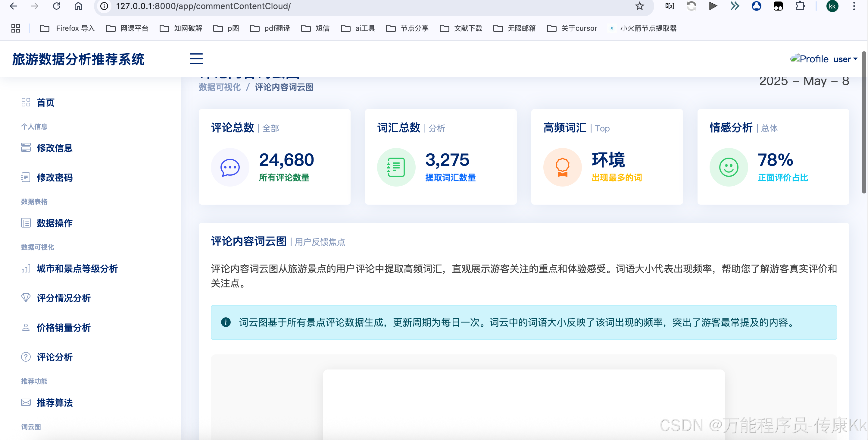Screen dimensions: 868x440
Task: Select 评论分析 in sidebar
Action: (54, 357)
